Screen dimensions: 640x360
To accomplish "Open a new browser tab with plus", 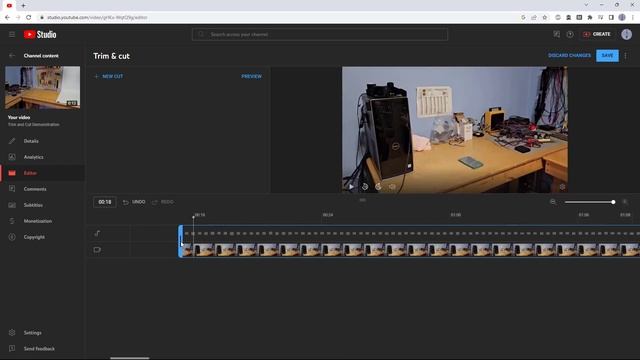I will click(23, 5).
